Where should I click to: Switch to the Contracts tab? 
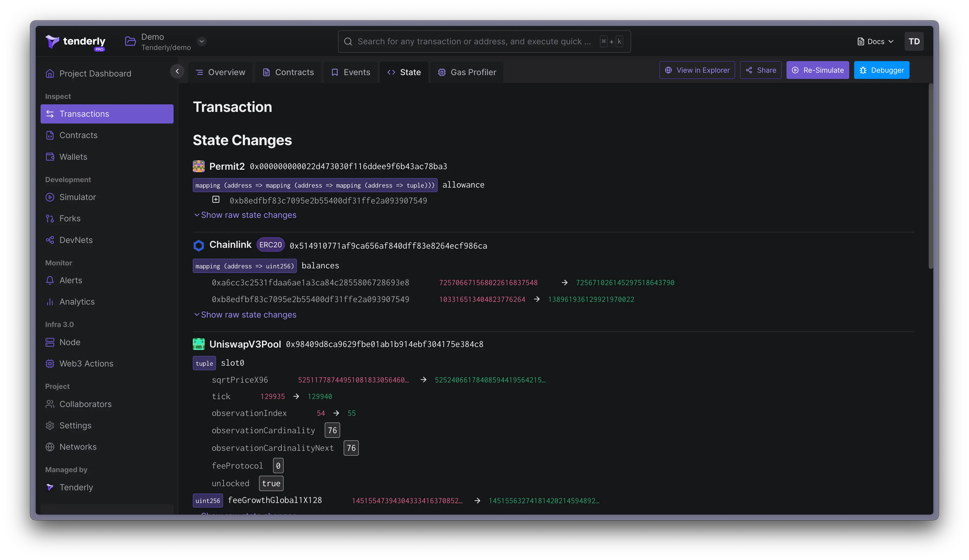pos(288,72)
